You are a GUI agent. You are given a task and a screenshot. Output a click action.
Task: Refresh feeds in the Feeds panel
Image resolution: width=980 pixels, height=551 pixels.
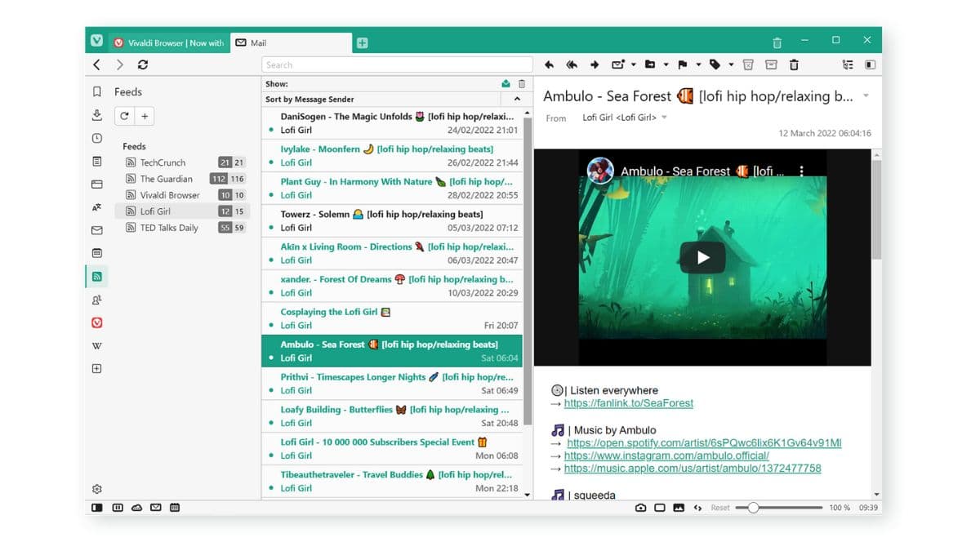click(124, 116)
